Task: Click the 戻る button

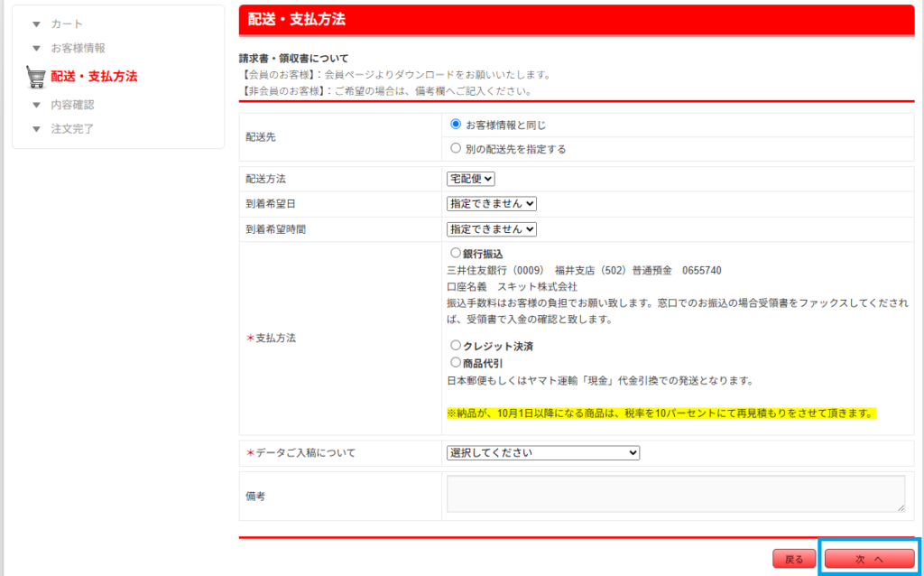Action: pyautogui.click(x=794, y=559)
